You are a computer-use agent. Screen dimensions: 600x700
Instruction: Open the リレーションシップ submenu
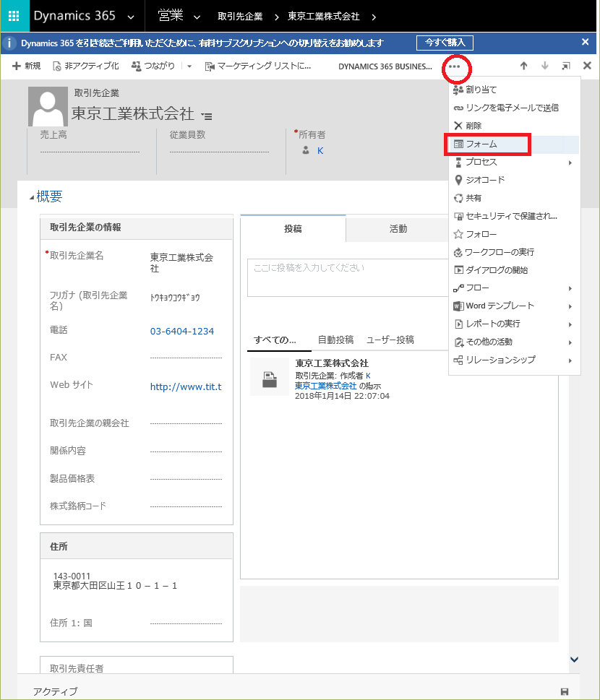(514, 360)
